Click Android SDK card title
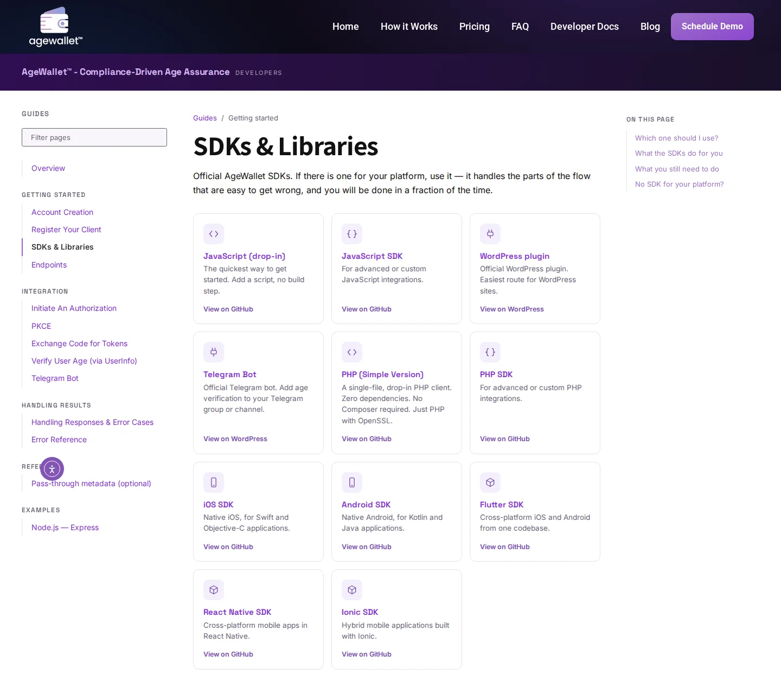781x700 pixels. coord(366,505)
